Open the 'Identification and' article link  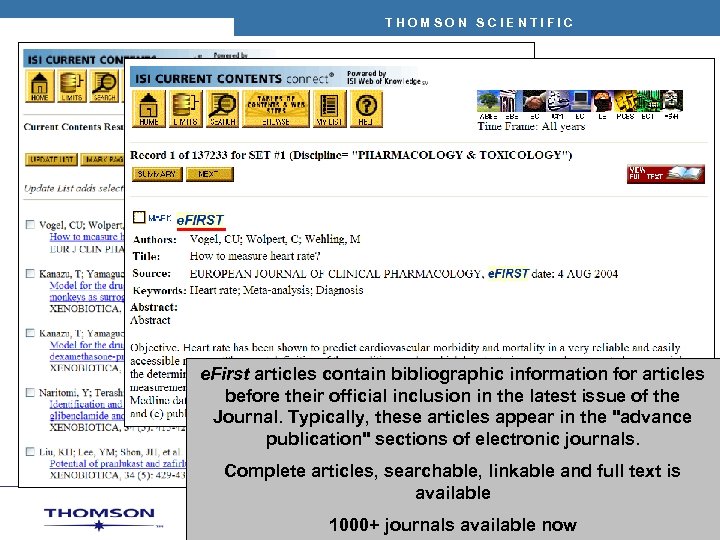pos(87,405)
